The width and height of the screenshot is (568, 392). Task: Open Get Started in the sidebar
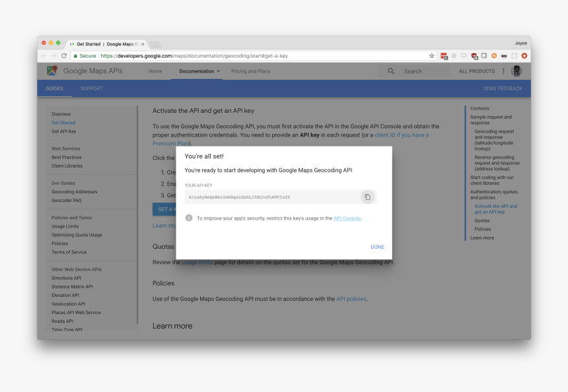click(63, 123)
